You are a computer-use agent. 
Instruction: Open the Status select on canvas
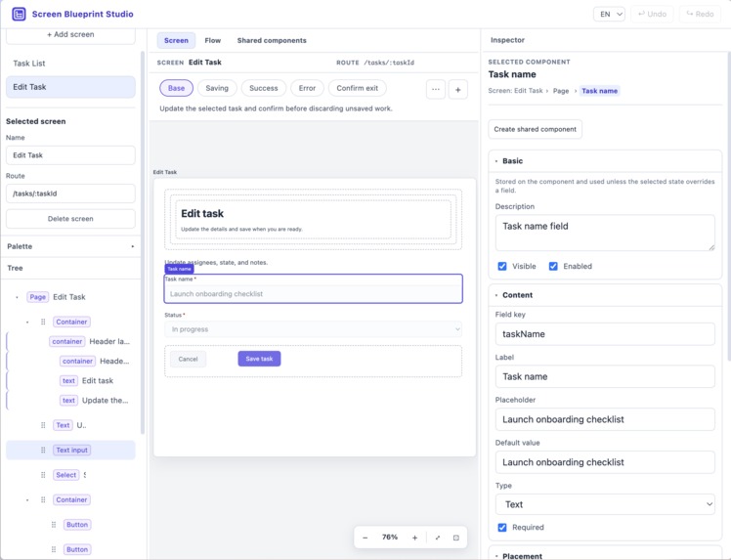pos(313,329)
